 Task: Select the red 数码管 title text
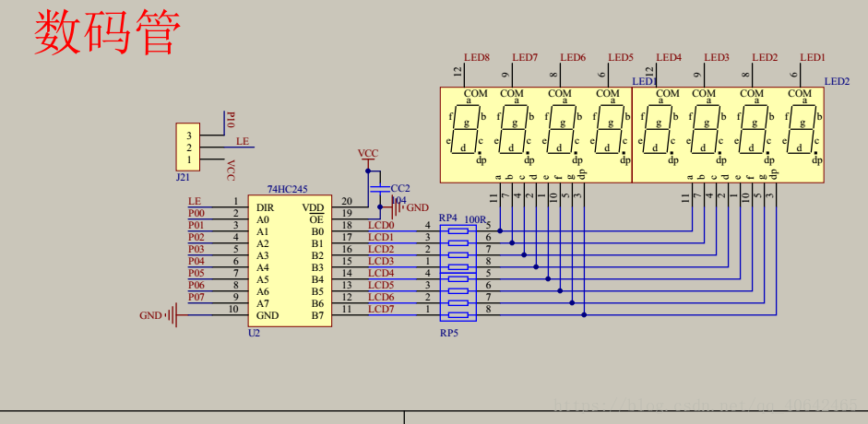[107, 32]
